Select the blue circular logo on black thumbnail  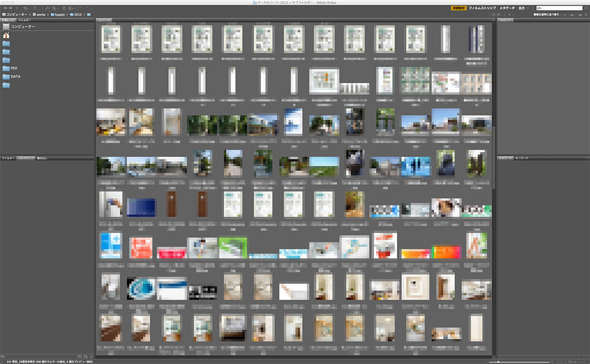pos(141,288)
